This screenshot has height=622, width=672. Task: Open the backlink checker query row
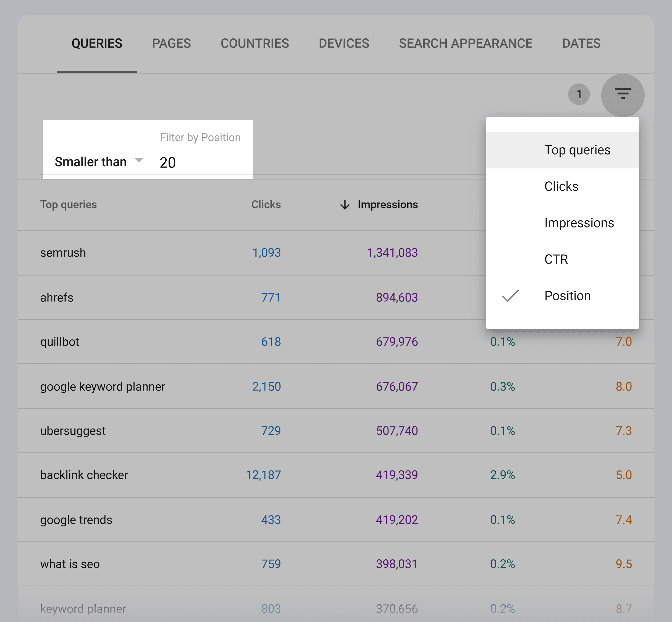click(x=84, y=475)
